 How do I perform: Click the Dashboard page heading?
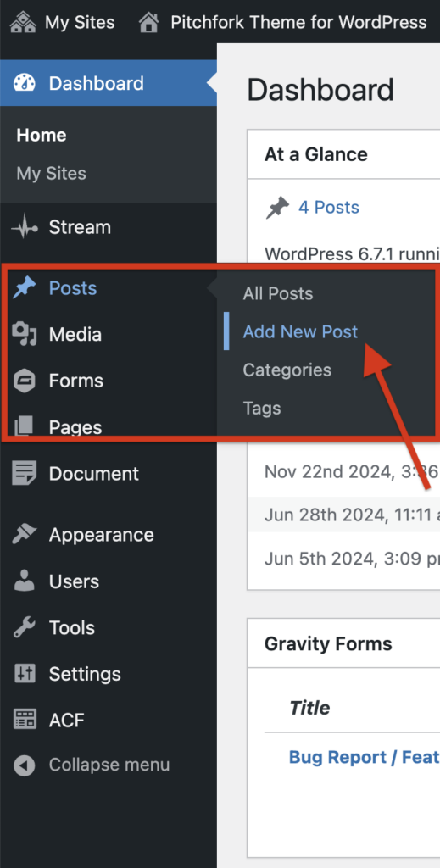click(x=320, y=90)
